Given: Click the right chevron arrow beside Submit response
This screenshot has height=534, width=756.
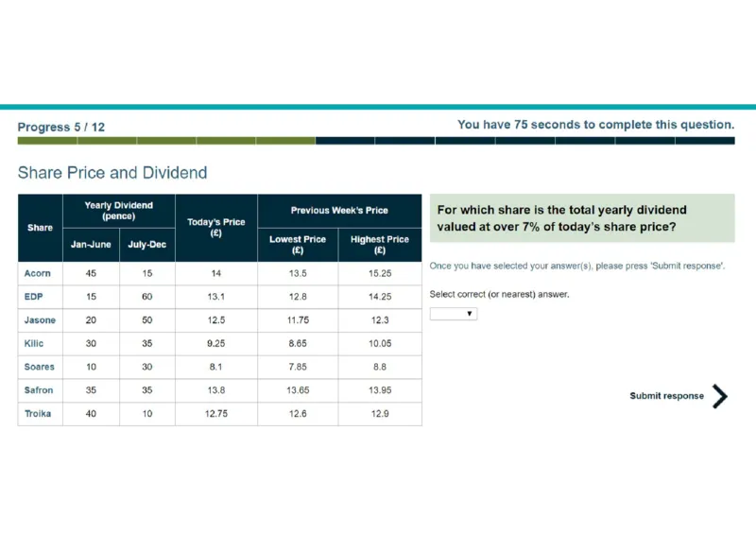Looking at the screenshot, I should (720, 396).
